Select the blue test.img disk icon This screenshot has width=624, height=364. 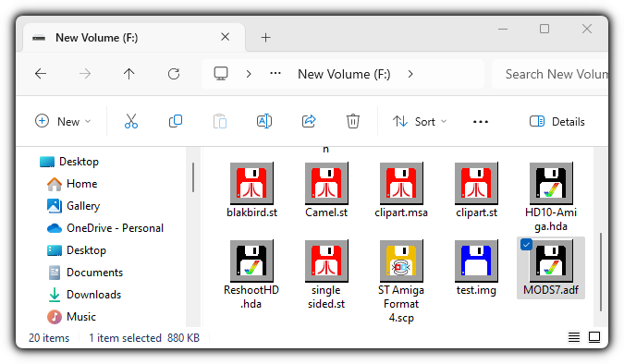[x=476, y=261]
